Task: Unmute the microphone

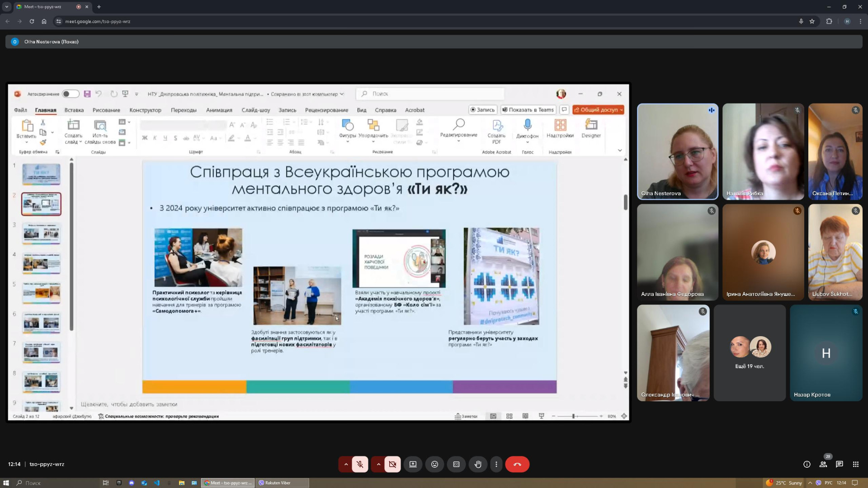Action: click(360, 464)
